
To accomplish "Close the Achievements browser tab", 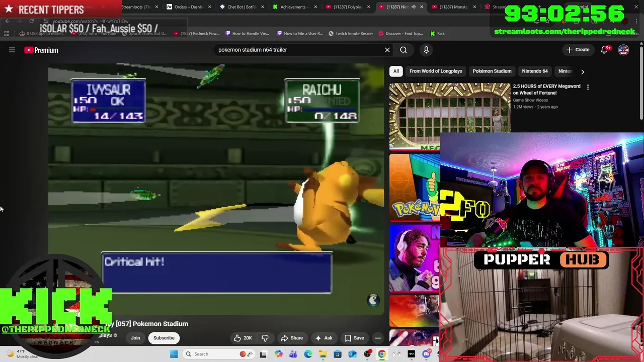I will click(x=315, y=7).
